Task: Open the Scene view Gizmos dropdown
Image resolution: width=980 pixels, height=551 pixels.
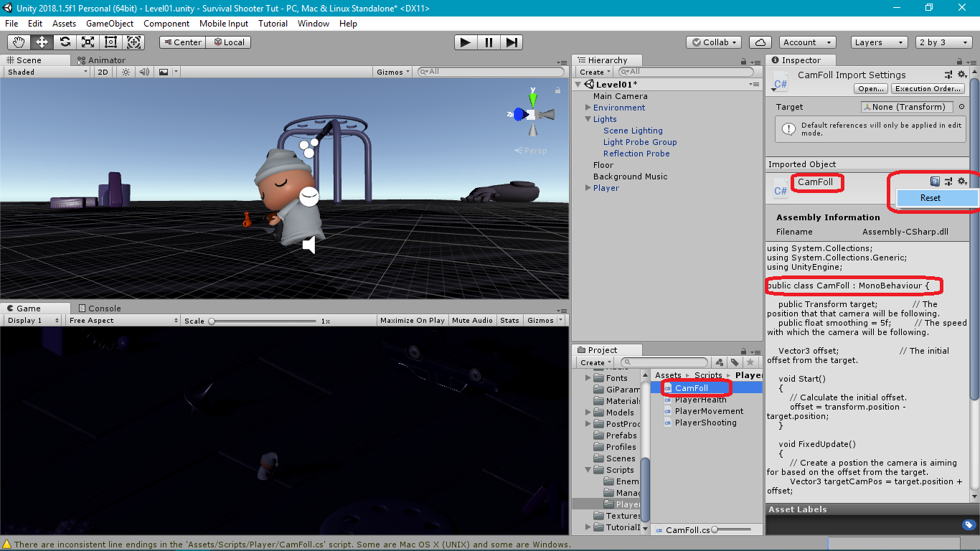Action: point(393,72)
